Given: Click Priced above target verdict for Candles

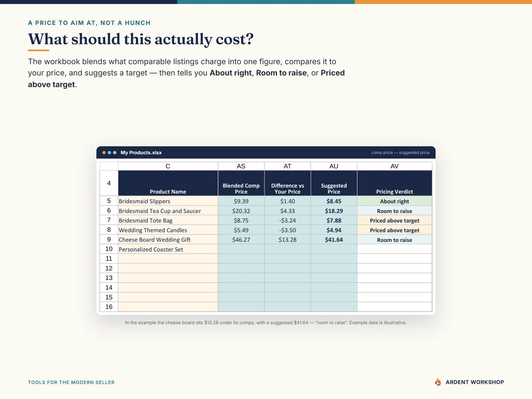Looking at the screenshot, I should click(395, 230).
